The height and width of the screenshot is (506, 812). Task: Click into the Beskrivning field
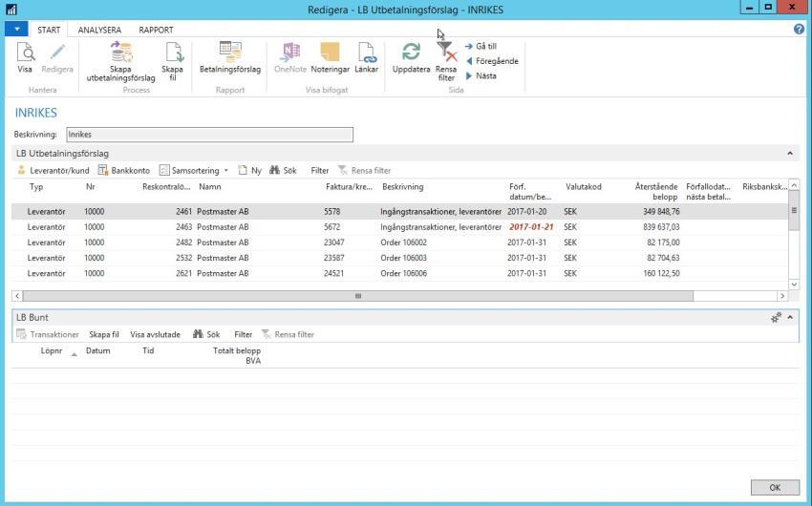[x=210, y=135]
